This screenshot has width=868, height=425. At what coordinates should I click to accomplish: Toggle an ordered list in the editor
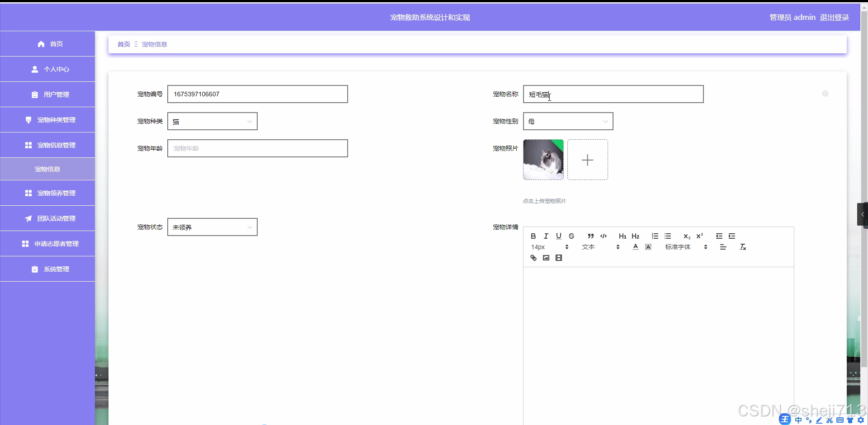pyautogui.click(x=655, y=236)
